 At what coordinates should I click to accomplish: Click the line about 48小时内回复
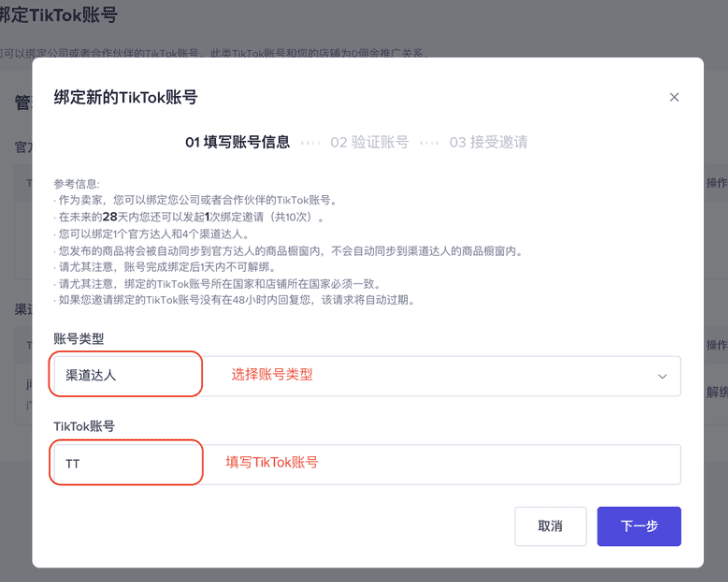[234, 300]
